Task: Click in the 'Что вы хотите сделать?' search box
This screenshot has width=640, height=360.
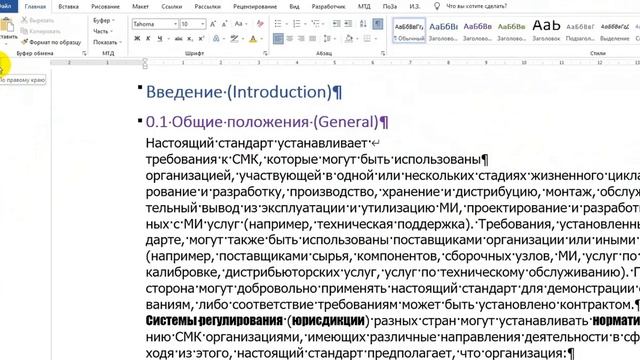Action: pos(476,6)
